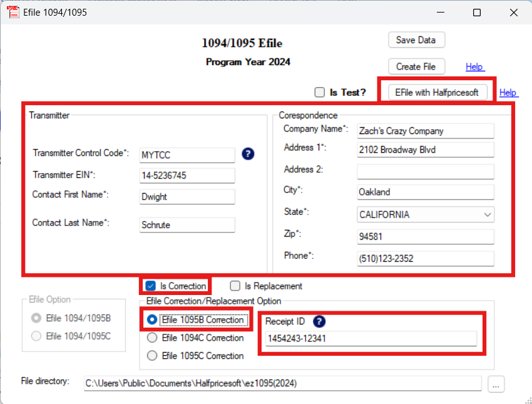Select the Efile 1095B Correction option

click(x=152, y=320)
